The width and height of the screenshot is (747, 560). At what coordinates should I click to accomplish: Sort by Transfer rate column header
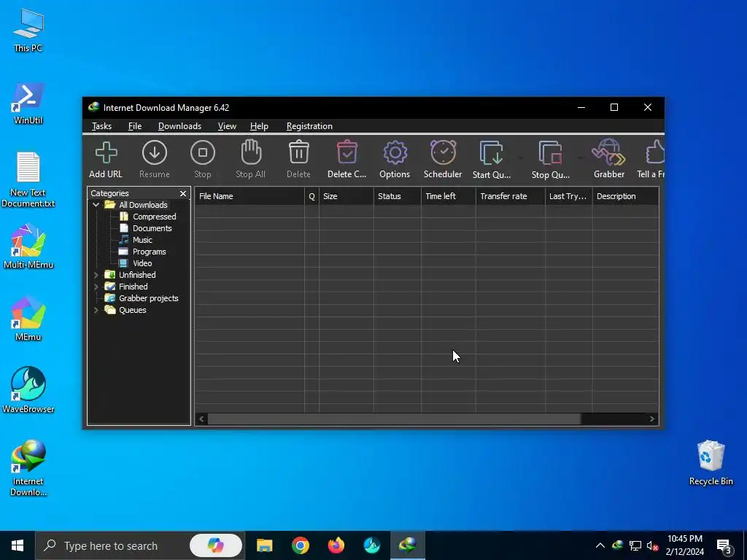click(x=510, y=196)
